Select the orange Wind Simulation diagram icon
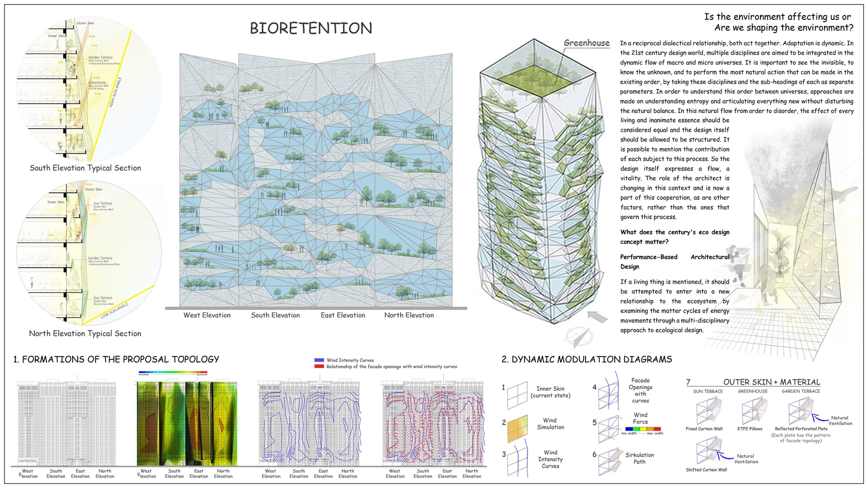The width and height of the screenshot is (868, 488). coord(517,428)
